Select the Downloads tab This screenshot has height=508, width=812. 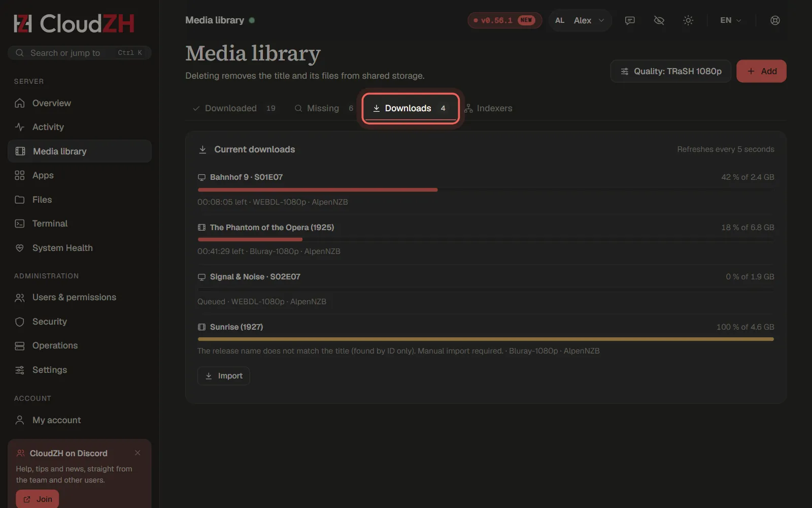click(x=410, y=108)
